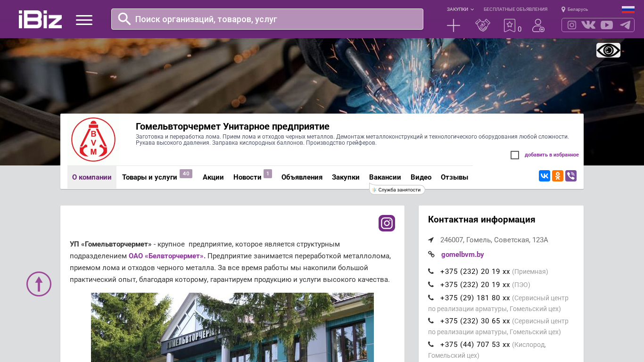Click phone number for ПЭО

pyautogui.click(x=475, y=285)
